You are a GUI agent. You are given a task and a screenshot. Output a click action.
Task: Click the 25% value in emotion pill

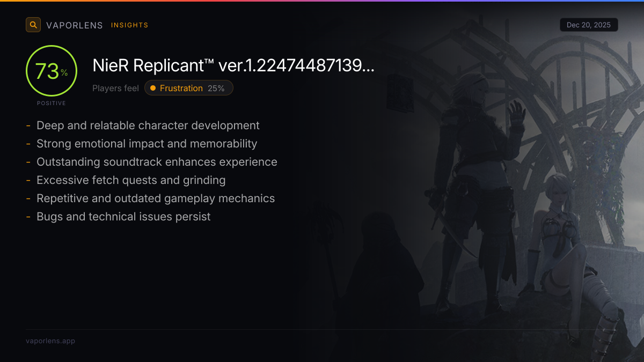pyautogui.click(x=216, y=88)
